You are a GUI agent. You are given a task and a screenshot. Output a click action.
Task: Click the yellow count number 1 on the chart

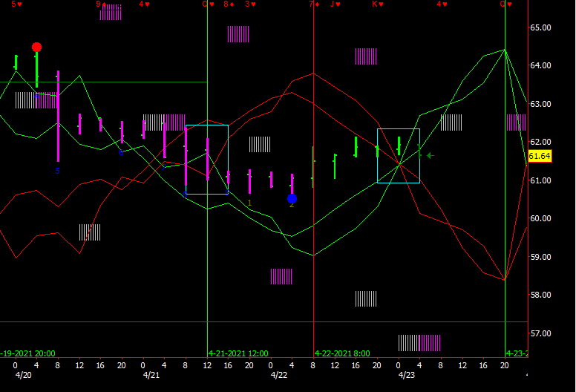coord(250,203)
